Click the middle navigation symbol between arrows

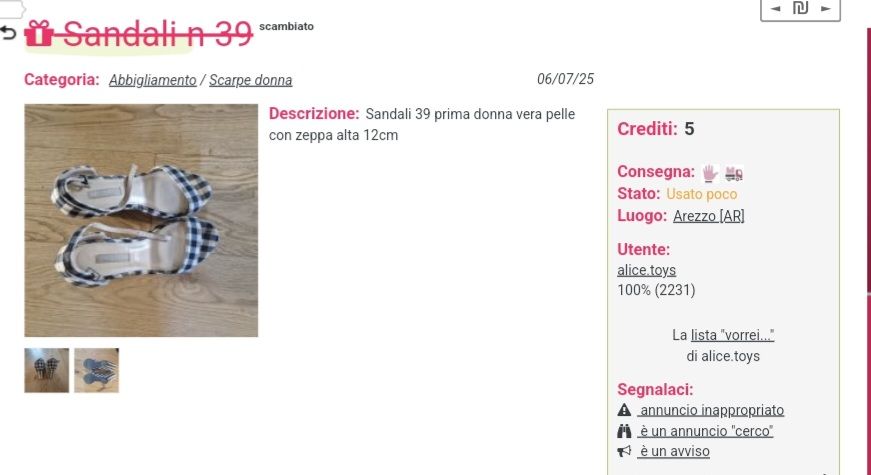pyautogui.click(x=800, y=8)
